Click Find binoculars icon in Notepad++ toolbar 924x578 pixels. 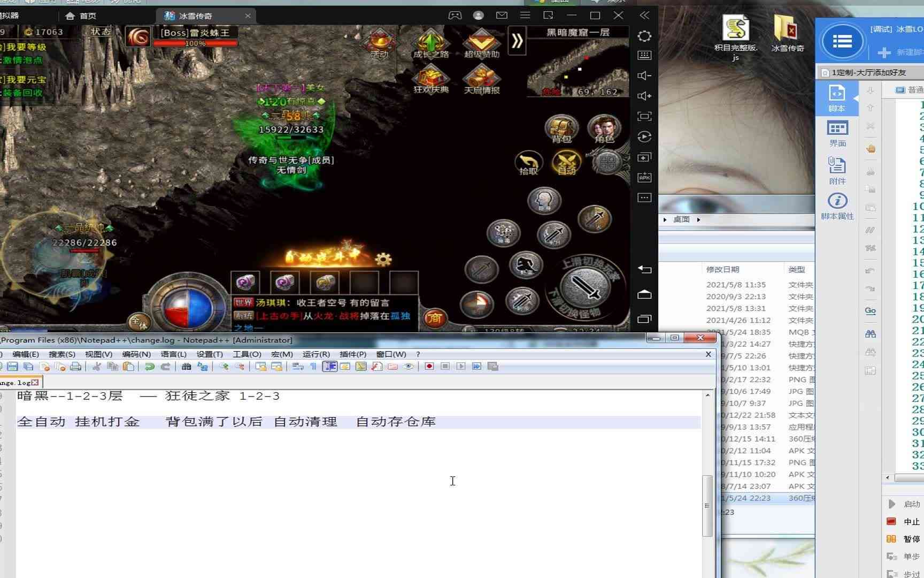186,367
